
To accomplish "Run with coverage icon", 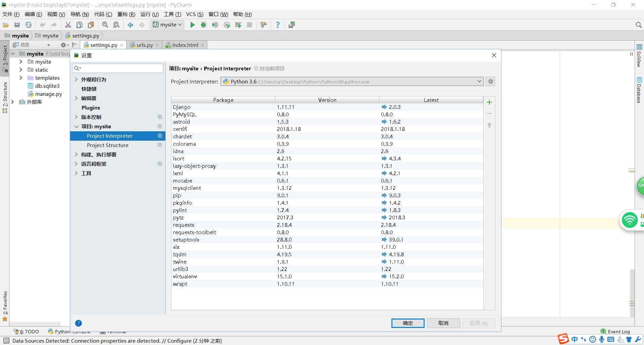I will coord(215,25).
